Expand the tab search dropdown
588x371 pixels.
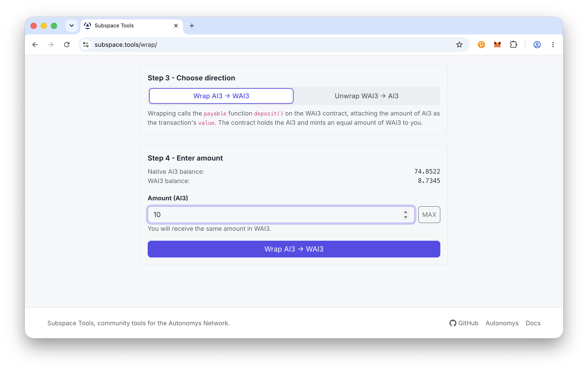72,26
